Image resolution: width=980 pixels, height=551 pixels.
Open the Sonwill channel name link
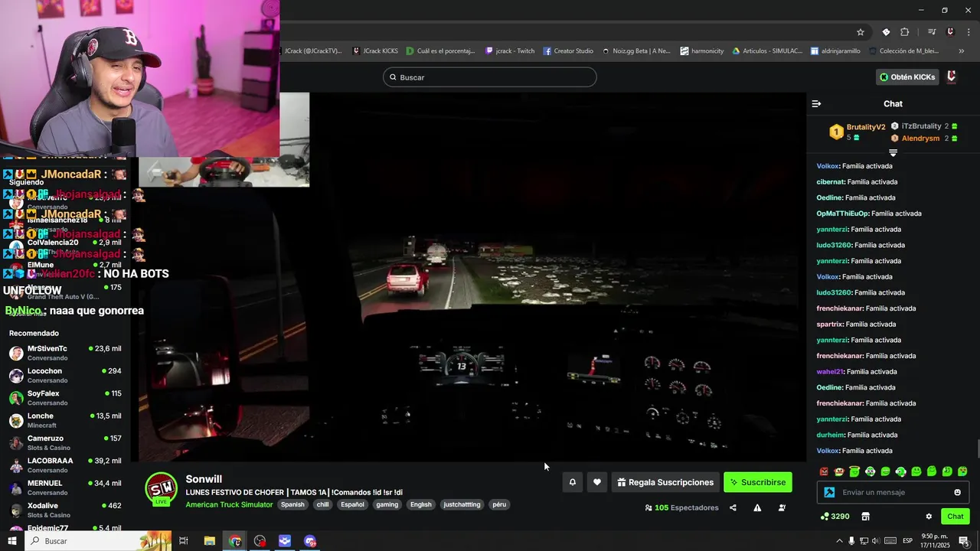point(204,479)
